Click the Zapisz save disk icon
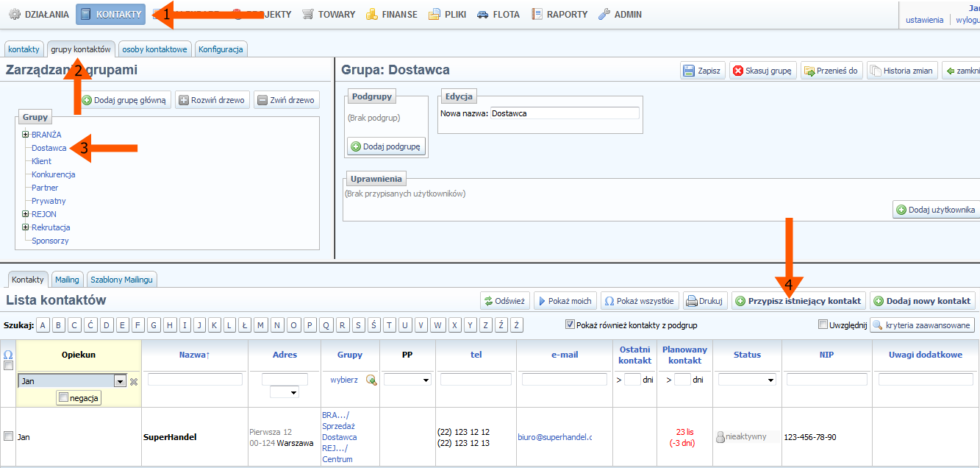The height and width of the screenshot is (468, 980). [x=689, y=71]
